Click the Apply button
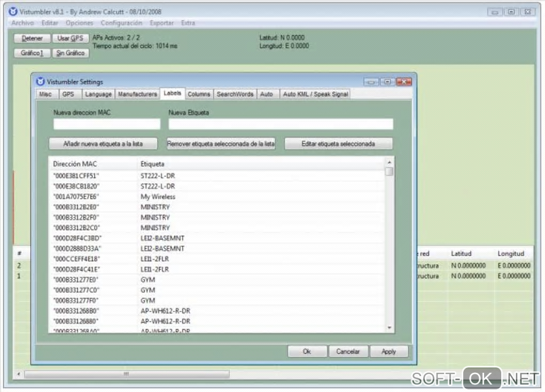This screenshot has width=545, height=392. coord(388,352)
